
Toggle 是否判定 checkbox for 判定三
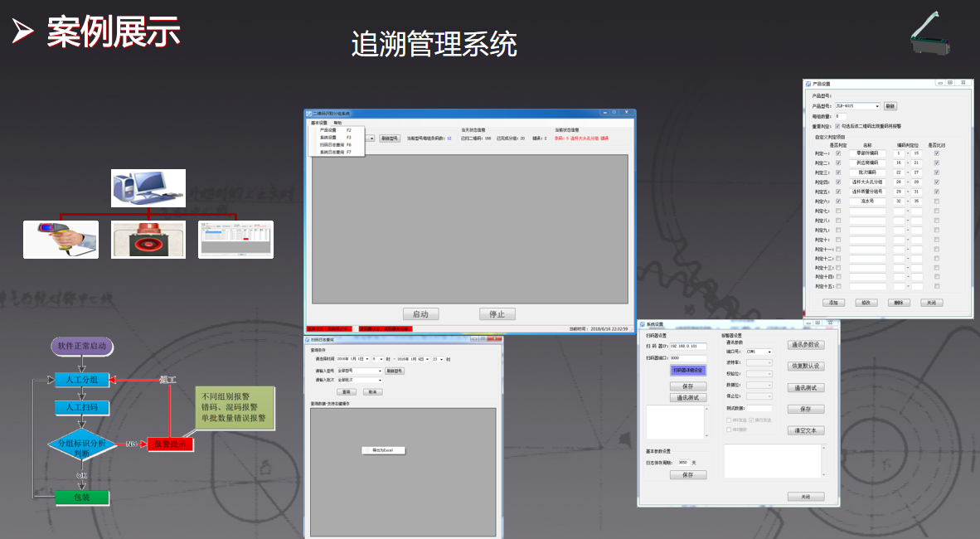pyautogui.click(x=838, y=172)
